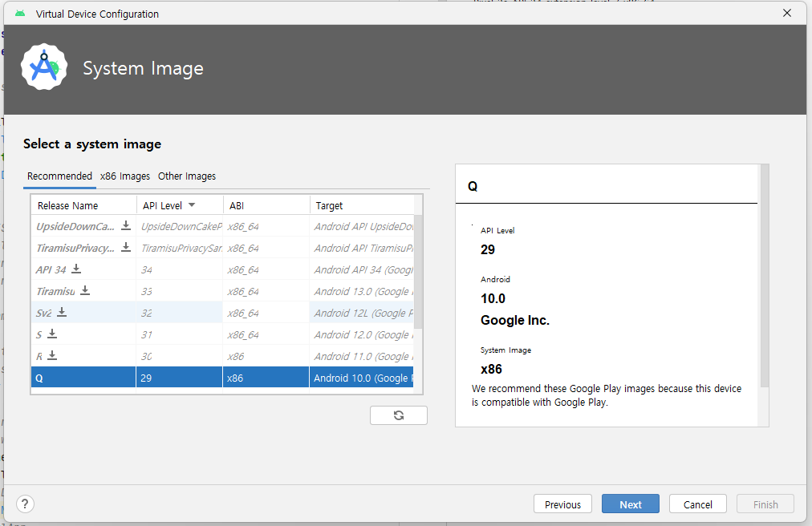Close the Virtual Device Configuration dialog
Image resolution: width=812 pixels, height=526 pixels.
point(786,13)
